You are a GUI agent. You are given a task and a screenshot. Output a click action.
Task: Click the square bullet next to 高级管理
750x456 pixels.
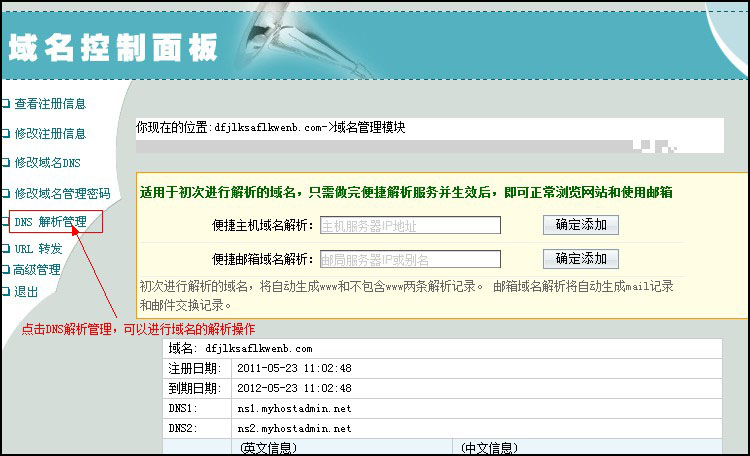pyautogui.click(x=6, y=269)
